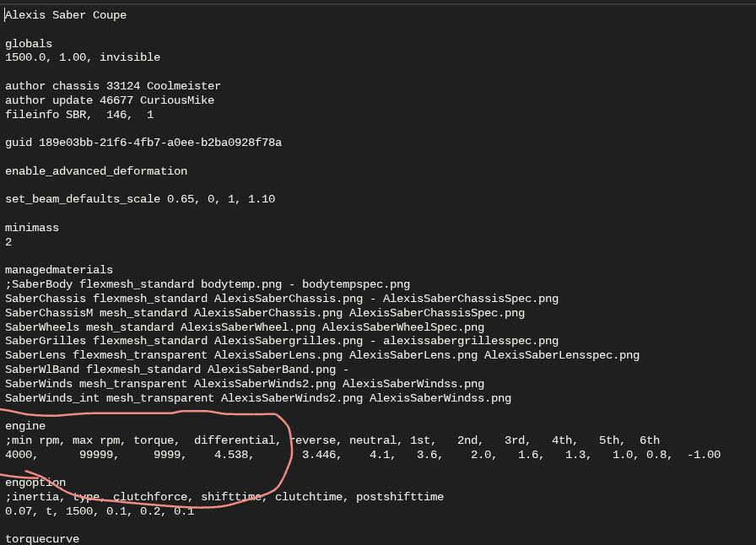Place cursor on the "engoption" keyword
Image resolution: width=756 pixels, height=545 pixels.
pyautogui.click(x=35, y=483)
